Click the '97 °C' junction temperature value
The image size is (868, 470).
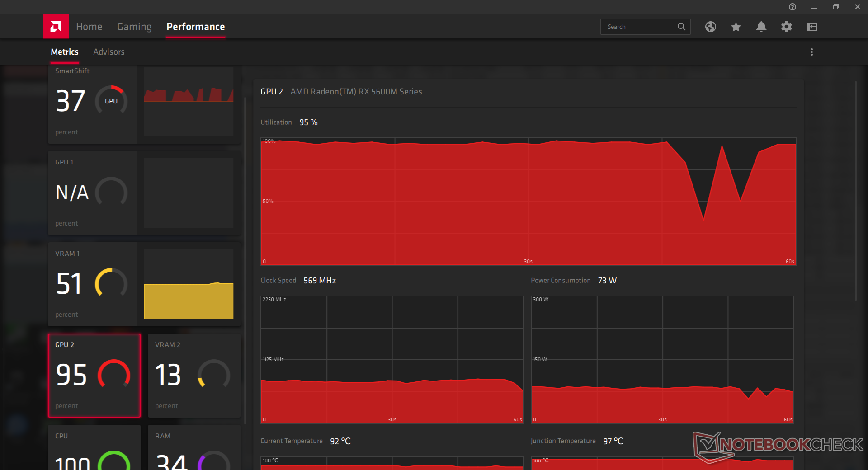click(x=613, y=441)
